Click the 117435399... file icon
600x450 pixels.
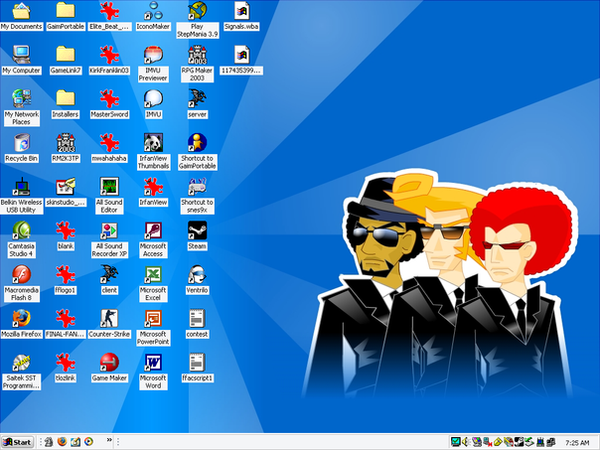[x=241, y=55]
